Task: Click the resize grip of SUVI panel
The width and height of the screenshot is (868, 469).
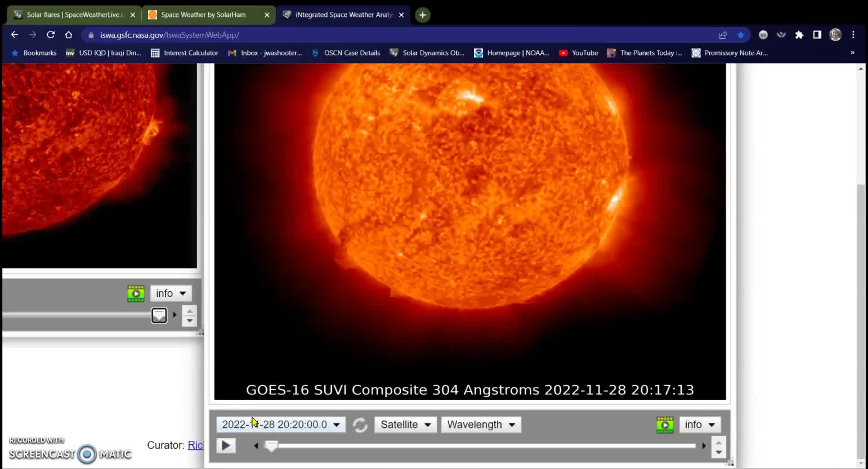Action: coord(730,462)
